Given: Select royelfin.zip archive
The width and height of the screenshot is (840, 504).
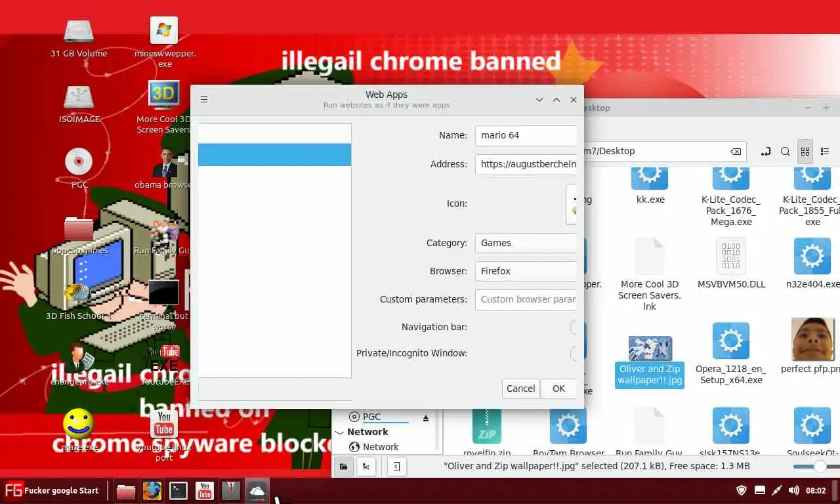Looking at the screenshot, I should 487,432.
